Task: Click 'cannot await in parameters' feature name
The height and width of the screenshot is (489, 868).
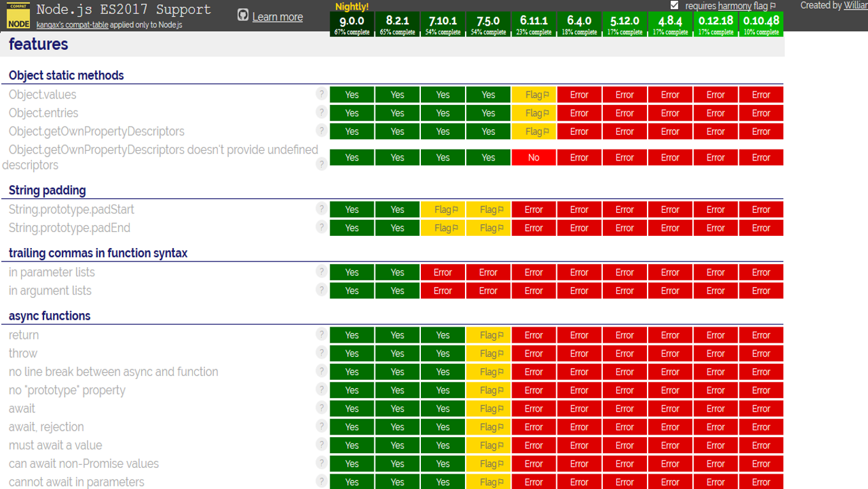Action: [77, 482]
